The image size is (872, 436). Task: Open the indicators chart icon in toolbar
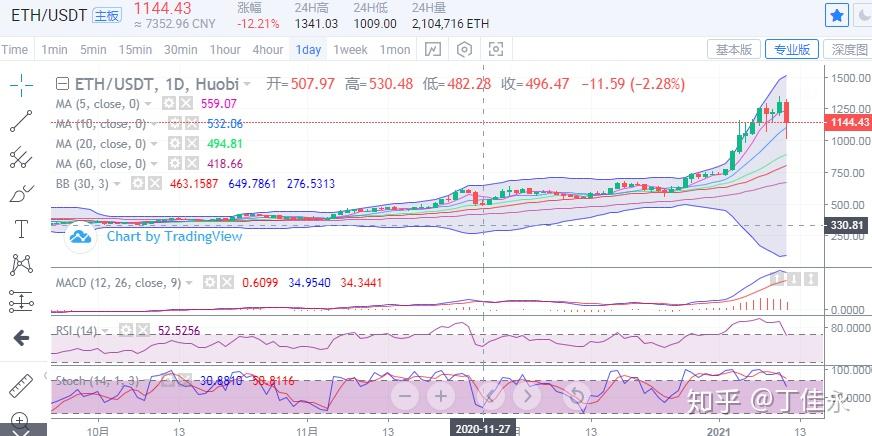(x=433, y=49)
